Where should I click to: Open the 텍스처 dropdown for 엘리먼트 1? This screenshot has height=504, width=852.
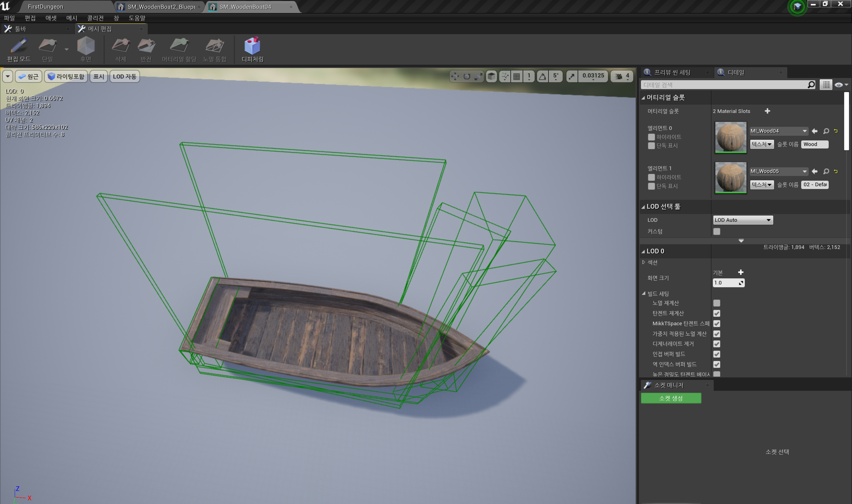click(x=761, y=185)
